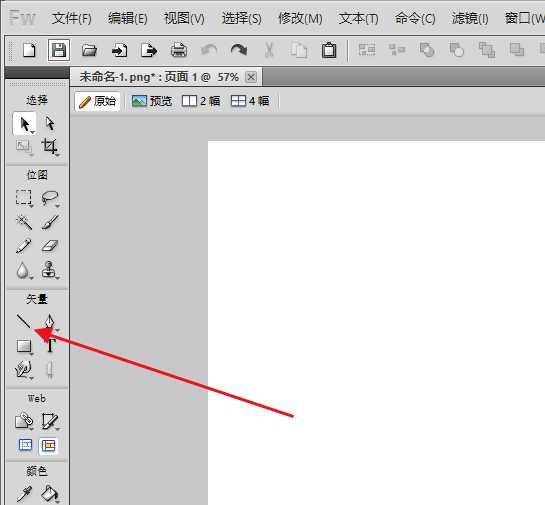
Task: Click the Print icon in toolbar
Action: (179, 51)
